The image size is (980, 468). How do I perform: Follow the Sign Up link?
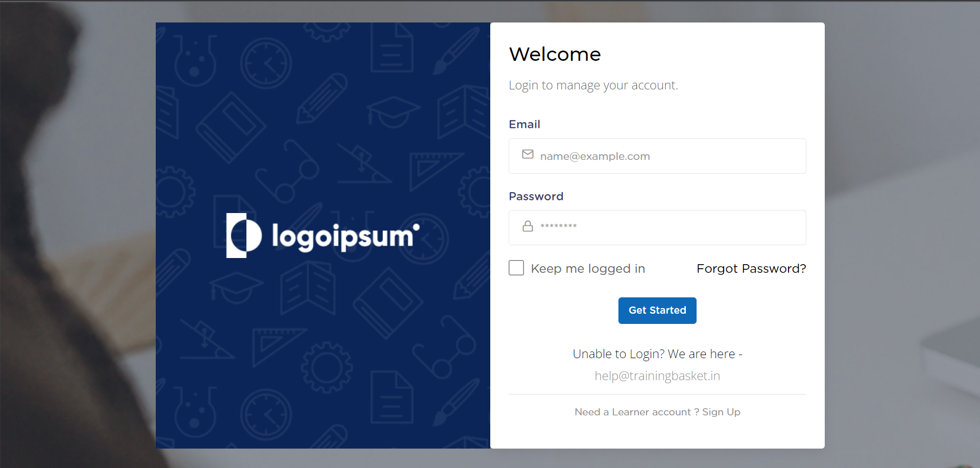(x=721, y=412)
